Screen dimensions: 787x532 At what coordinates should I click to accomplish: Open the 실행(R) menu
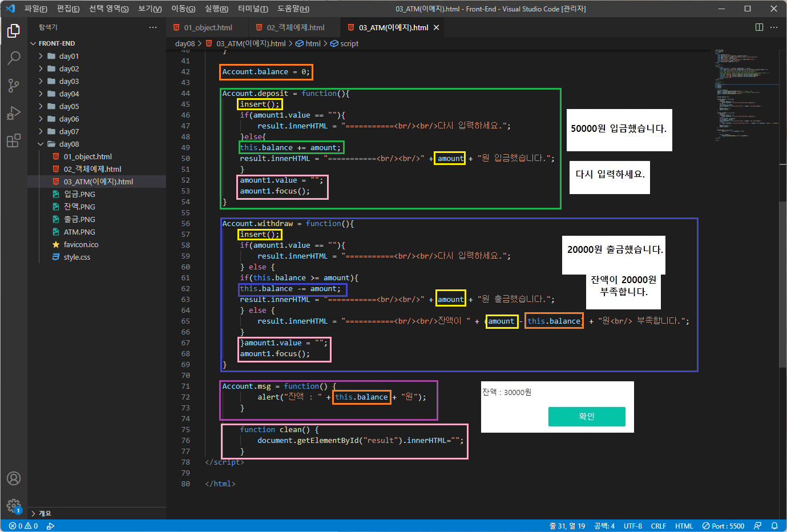coord(216,9)
